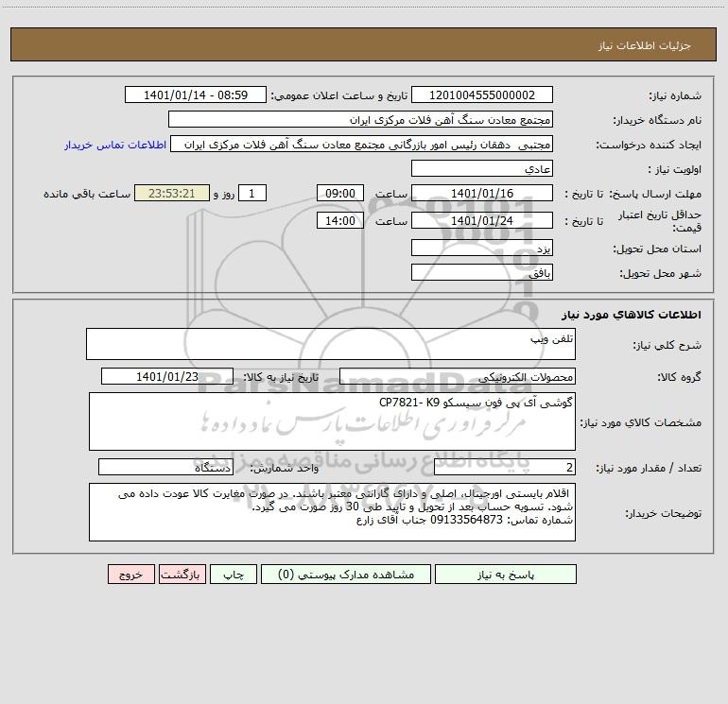Select the شماره نیاز field 1201004555000002
The image size is (728, 704).
[x=482, y=95]
